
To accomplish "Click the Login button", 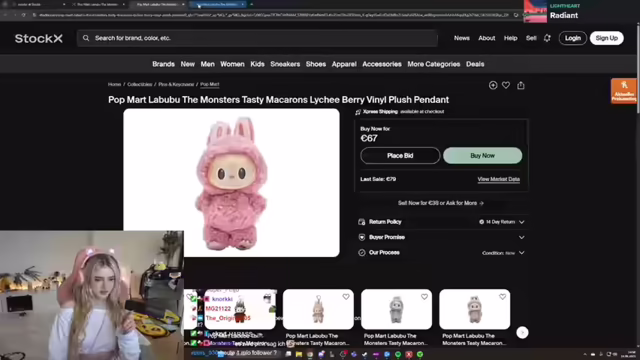I will [573, 38].
